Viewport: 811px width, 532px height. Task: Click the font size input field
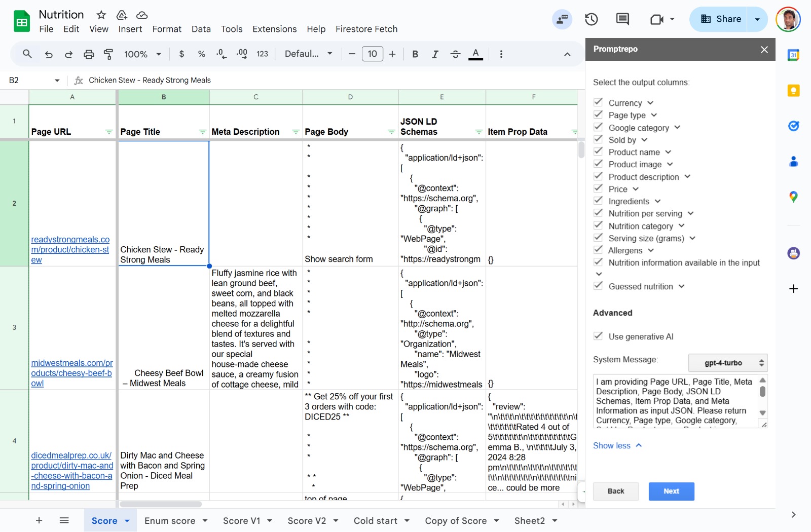coord(372,54)
